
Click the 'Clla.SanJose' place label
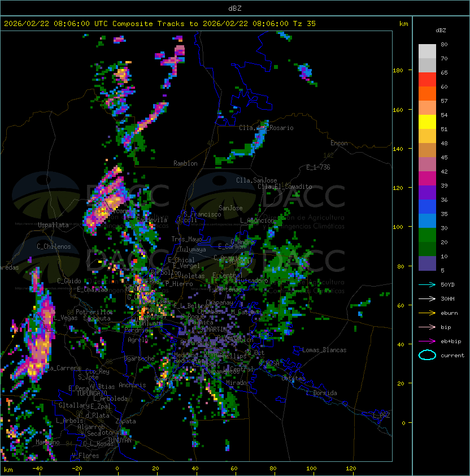point(256,180)
